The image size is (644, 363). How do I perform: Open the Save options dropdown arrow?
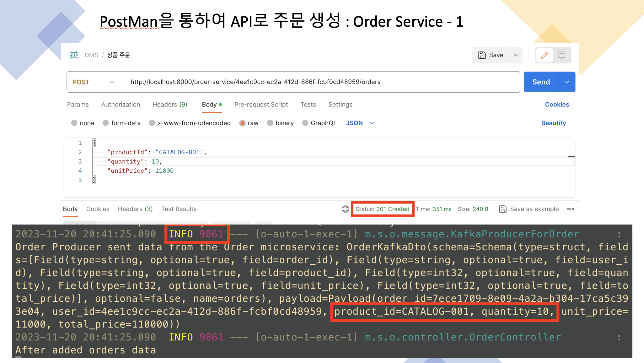pyautogui.click(x=516, y=55)
